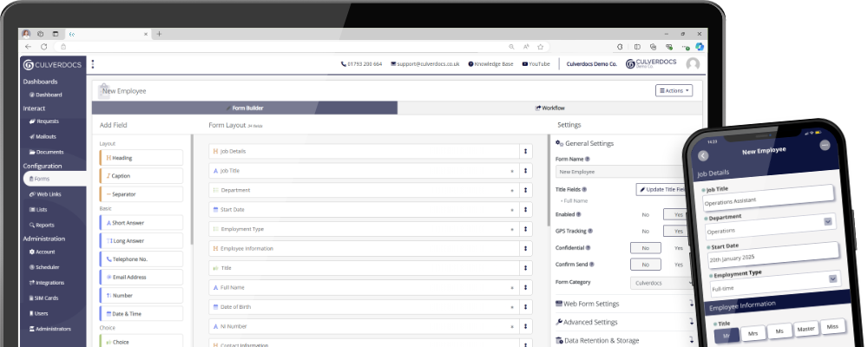Expand Advanced Settings section

pos(624,322)
